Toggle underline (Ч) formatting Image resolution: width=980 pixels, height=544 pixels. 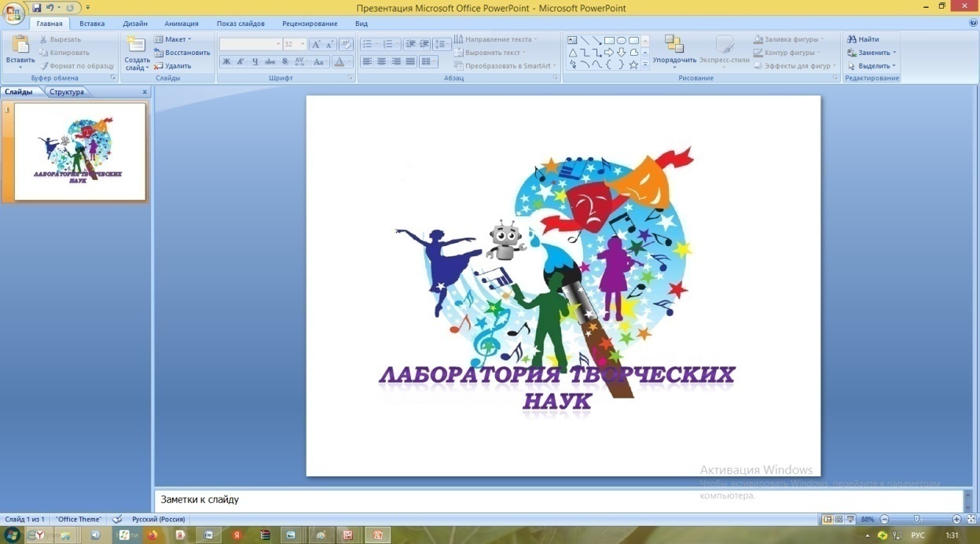255,61
